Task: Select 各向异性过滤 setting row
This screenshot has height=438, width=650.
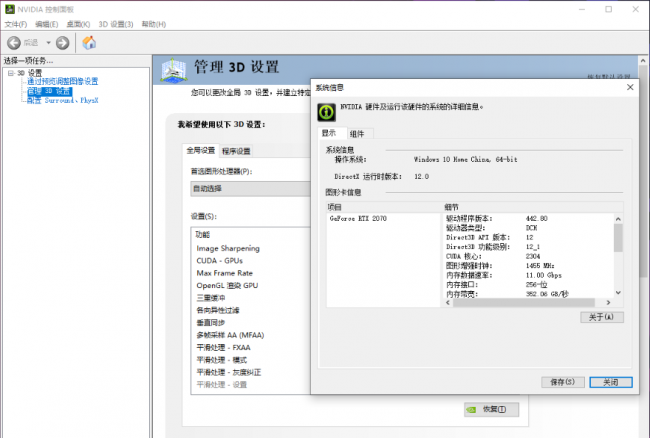Action: (218, 310)
